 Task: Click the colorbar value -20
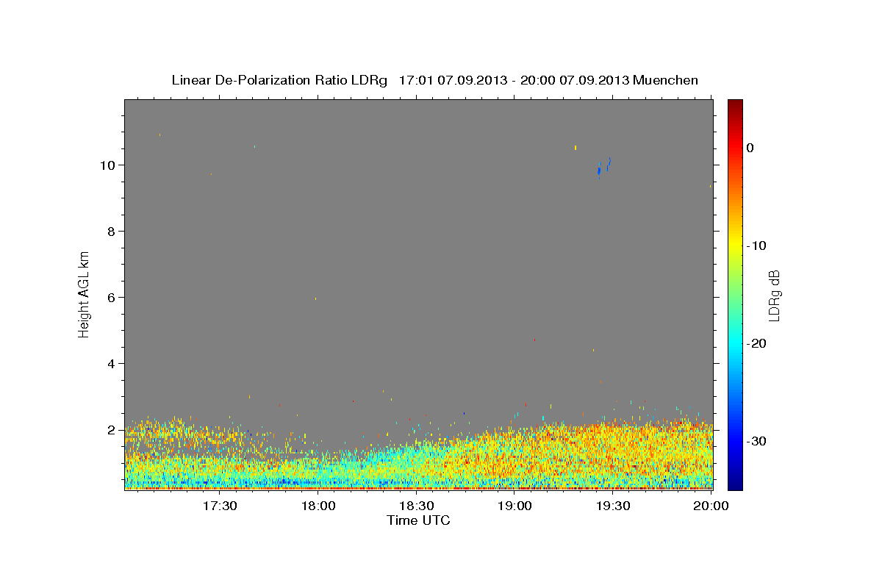[756, 343]
